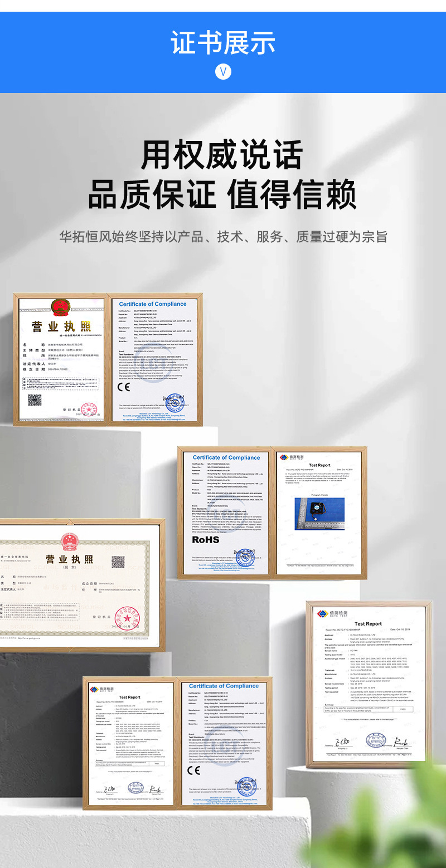Click the 华拓恒风始终坚持 slogan line
Viewport: 446px width, 868px height.
[223, 236]
